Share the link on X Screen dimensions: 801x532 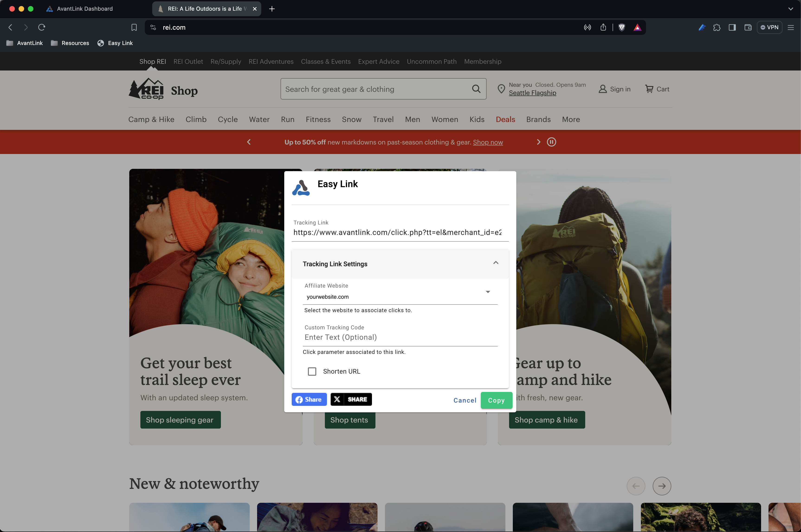click(x=351, y=399)
